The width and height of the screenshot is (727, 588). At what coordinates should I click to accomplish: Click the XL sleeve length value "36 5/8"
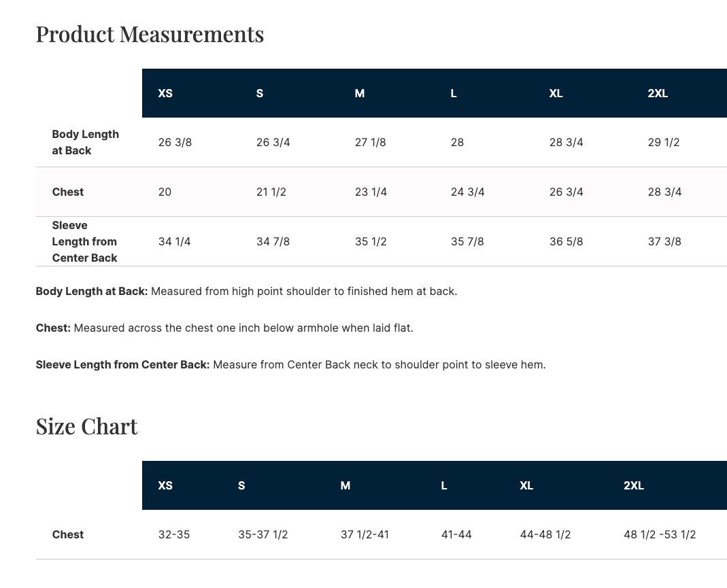pos(566,241)
